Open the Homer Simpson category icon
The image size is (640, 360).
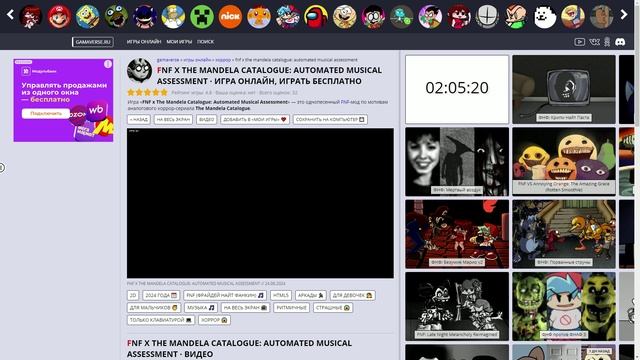pos(173,17)
